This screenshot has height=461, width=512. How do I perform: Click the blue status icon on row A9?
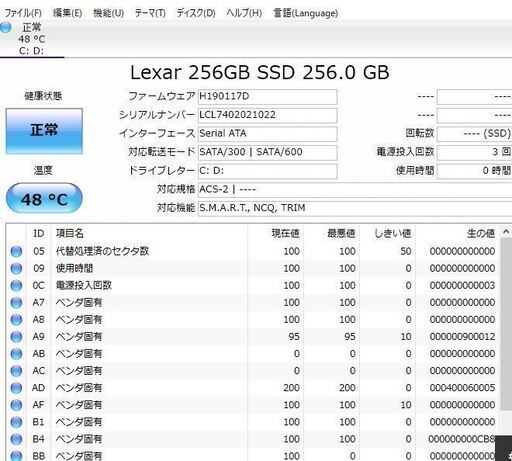16,337
